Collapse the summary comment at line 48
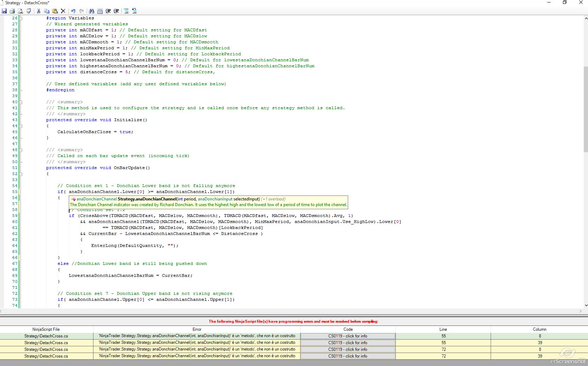 (x=21, y=150)
